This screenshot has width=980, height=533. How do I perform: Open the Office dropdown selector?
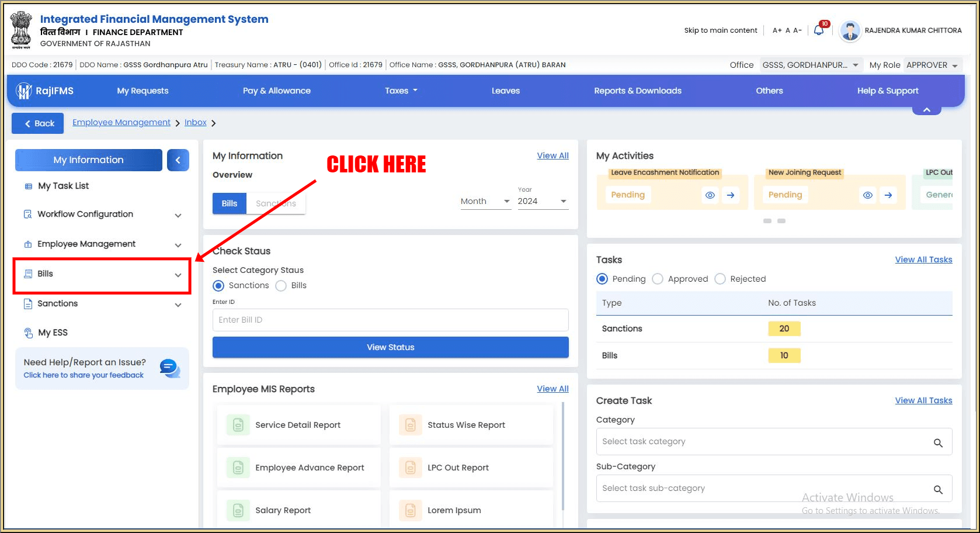tap(810, 65)
